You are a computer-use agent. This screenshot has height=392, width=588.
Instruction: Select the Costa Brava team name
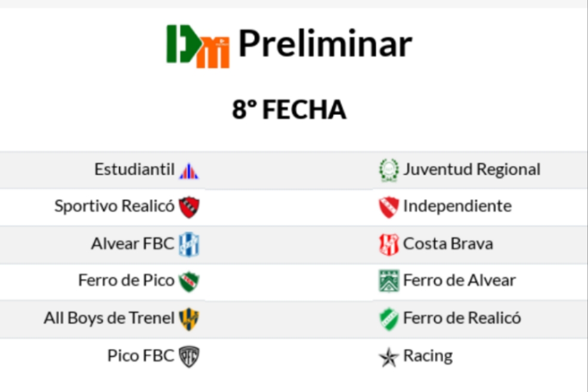point(448,244)
